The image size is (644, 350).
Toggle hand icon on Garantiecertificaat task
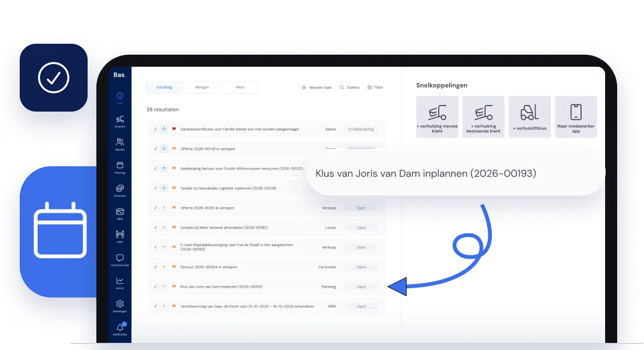[x=164, y=129]
